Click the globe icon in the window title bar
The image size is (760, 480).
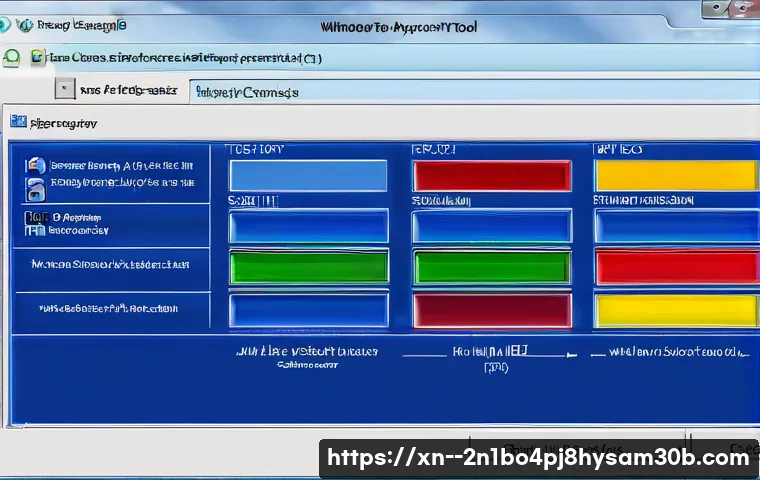pos(24,25)
